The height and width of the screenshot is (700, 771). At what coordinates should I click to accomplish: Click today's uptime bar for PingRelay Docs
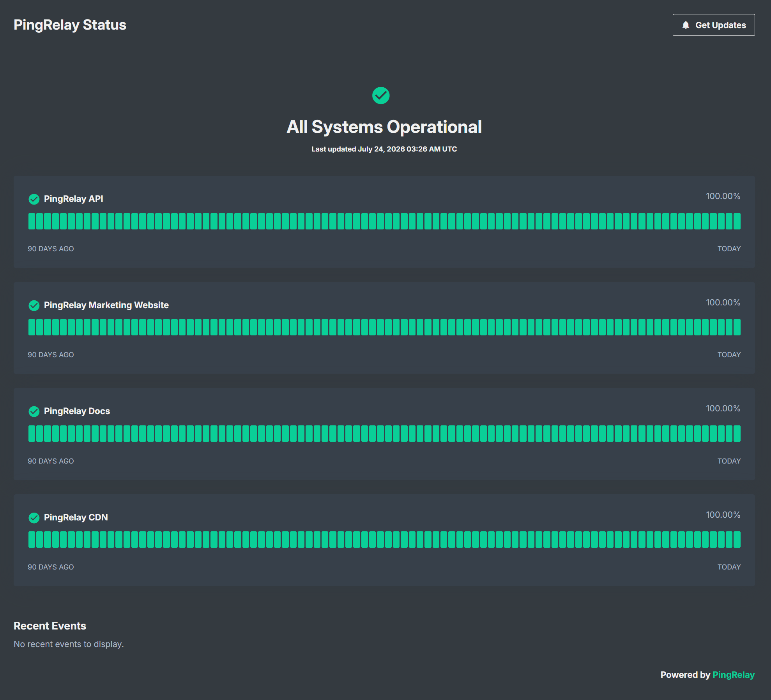click(x=737, y=433)
